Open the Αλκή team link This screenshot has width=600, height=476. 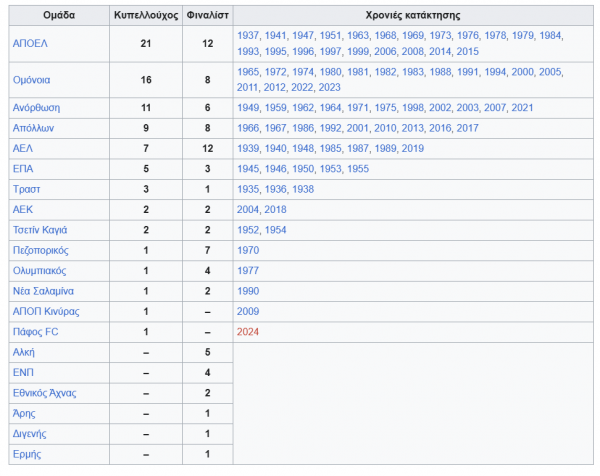(x=24, y=352)
